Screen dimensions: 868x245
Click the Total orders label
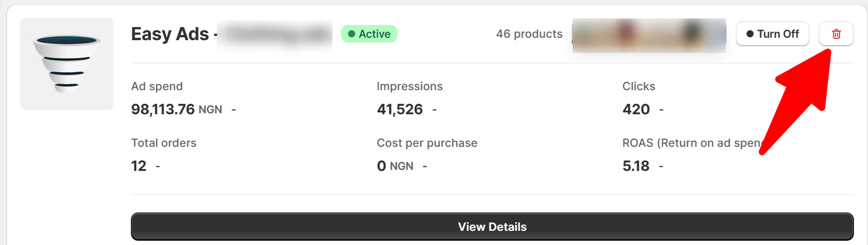(164, 143)
